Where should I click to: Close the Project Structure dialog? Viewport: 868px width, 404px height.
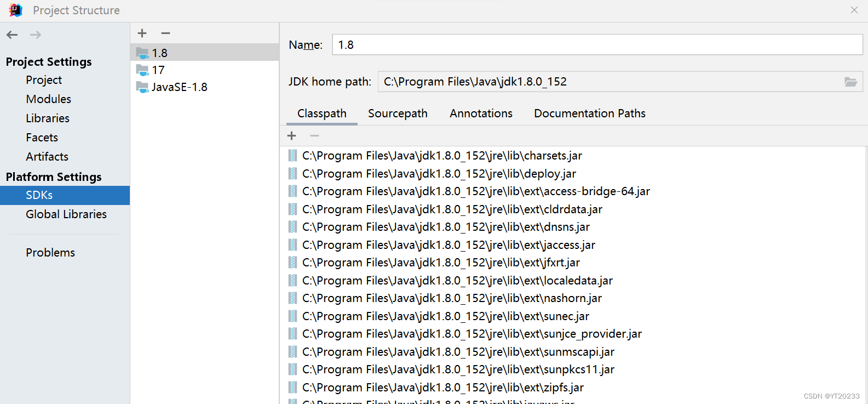854,10
